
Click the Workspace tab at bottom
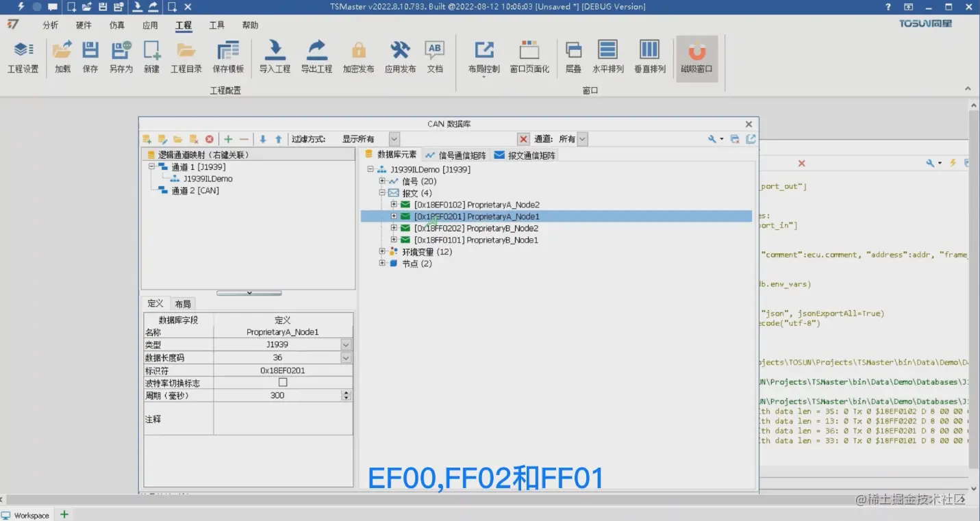(x=26, y=516)
